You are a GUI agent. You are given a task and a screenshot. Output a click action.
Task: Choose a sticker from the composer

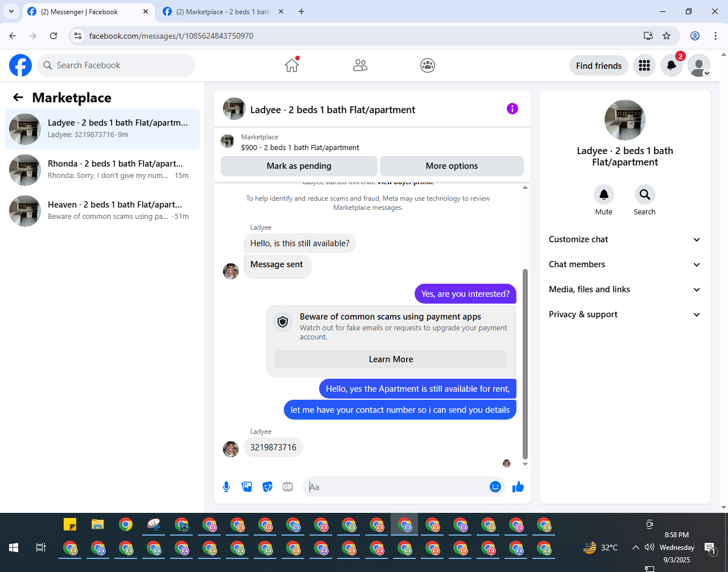(267, 487)
